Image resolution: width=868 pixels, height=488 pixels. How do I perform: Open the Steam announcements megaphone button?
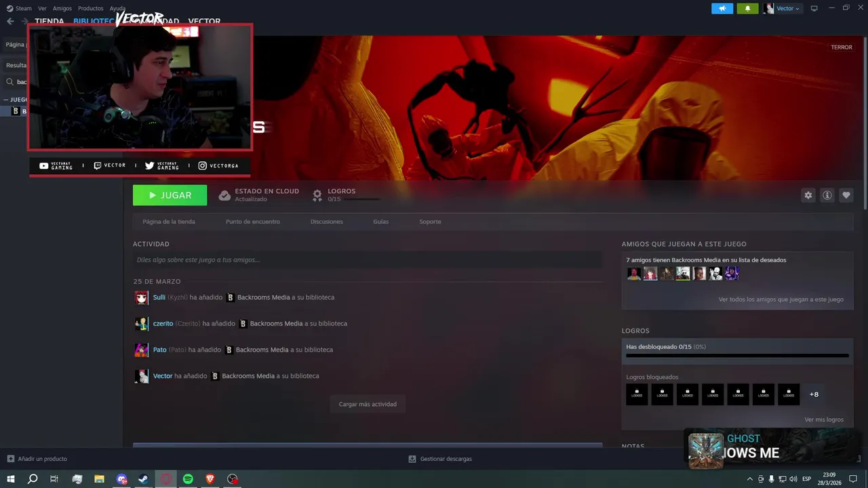pyautogui.click(x=722, y=8)
